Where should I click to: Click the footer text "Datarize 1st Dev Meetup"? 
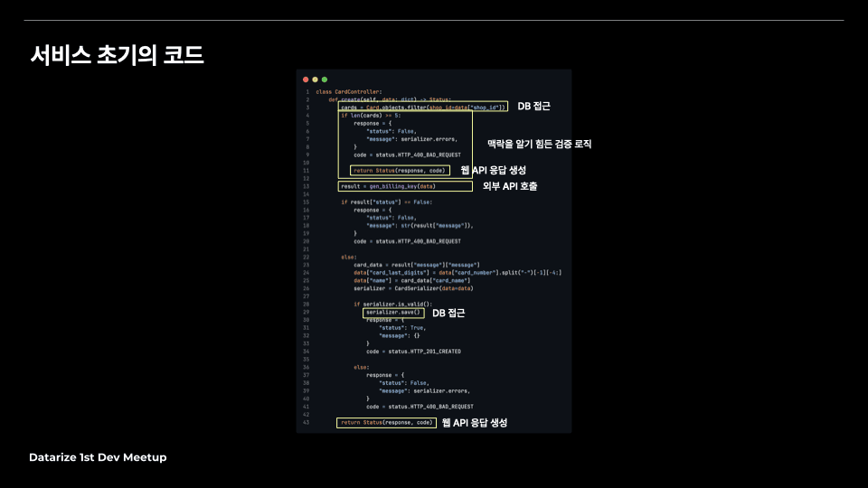coord(98,457)
